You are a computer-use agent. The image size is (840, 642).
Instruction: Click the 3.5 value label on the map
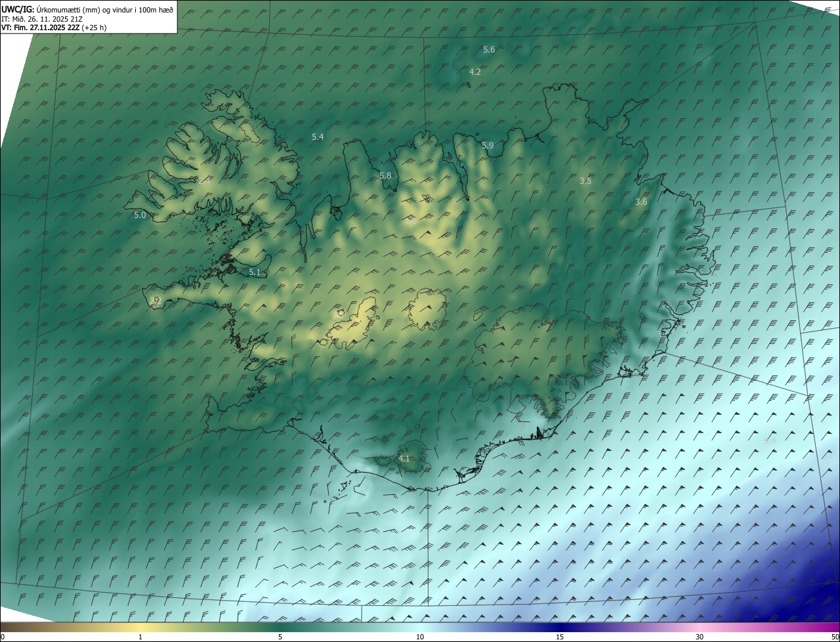pyautogui.click(x=586, y=181)
